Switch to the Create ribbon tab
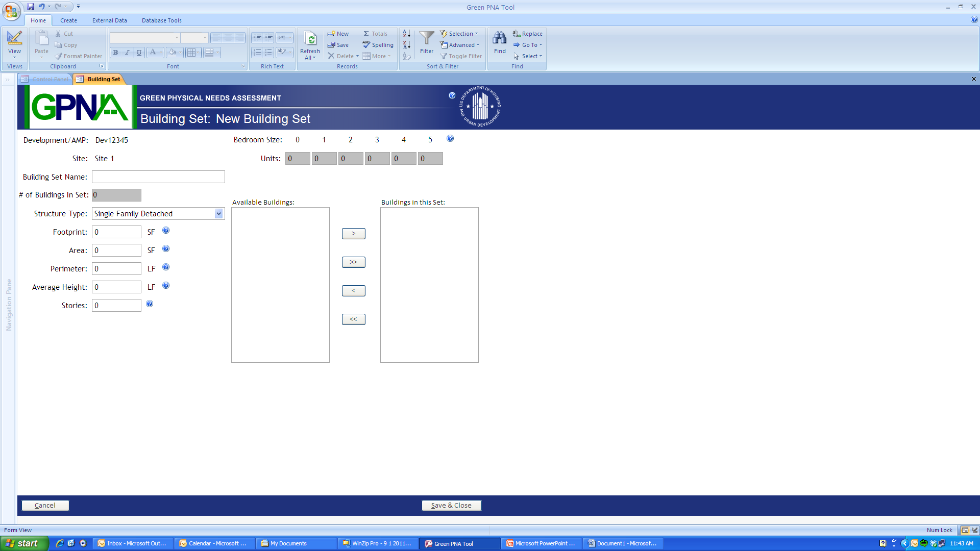This screenshot has width=980, height=551. [x=68, y=20]
